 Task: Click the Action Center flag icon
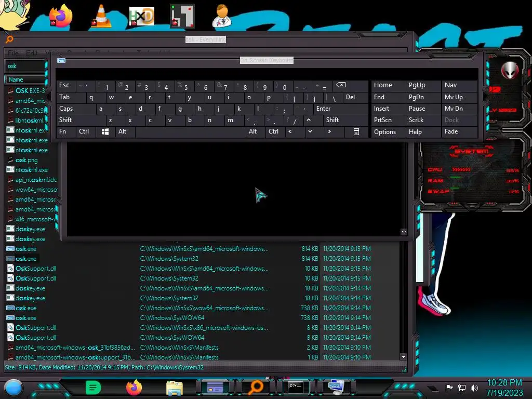[x=449, y=388]
